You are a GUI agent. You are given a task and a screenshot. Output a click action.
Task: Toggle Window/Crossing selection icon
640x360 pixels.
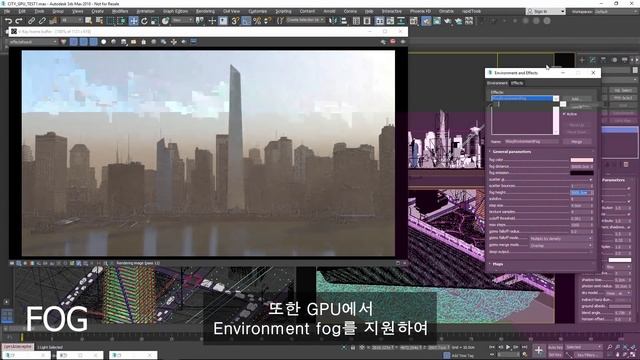121,21
